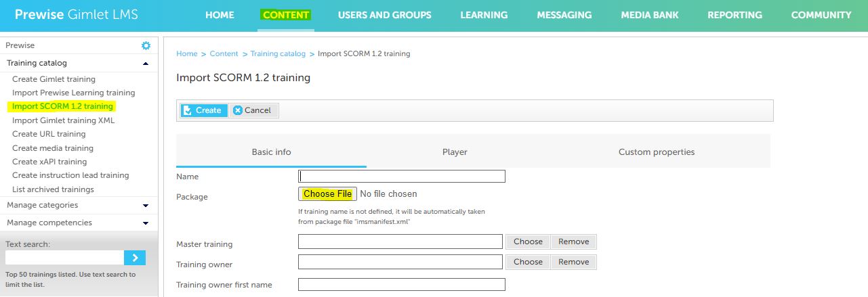Open the MESSAGING menu

coord(564,15)
